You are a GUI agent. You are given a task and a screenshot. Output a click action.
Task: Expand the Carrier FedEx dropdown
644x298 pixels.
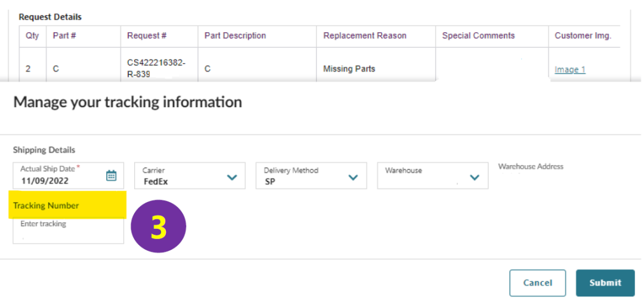coord(232,177)
